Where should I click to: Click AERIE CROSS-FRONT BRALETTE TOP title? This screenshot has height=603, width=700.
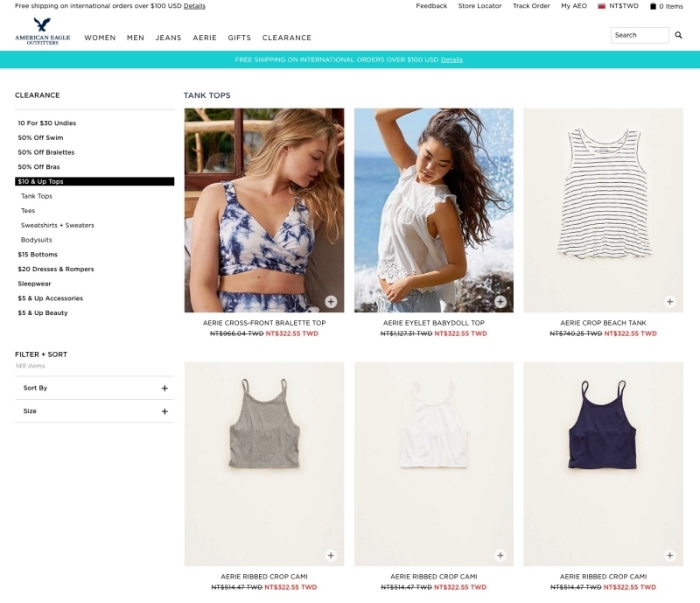pyautogui.click(x=264, y=323)
